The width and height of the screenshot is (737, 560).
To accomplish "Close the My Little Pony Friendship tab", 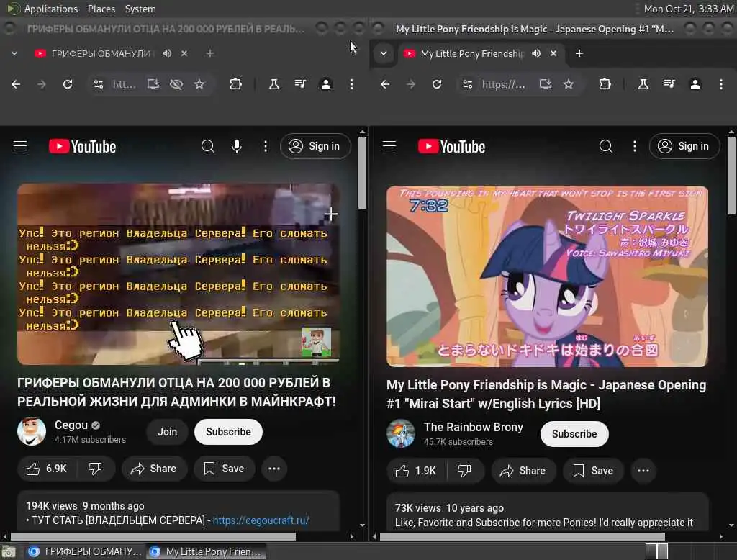I will click(x=553, y=53).
